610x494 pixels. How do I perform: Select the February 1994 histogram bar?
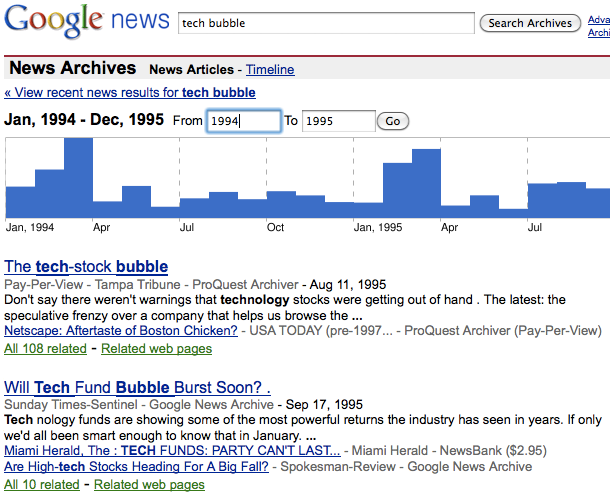click(49, 193)
